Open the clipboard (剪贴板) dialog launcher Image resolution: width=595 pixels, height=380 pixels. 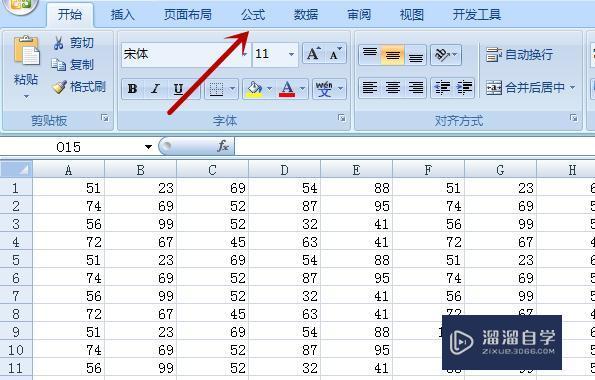coord(105,118)
